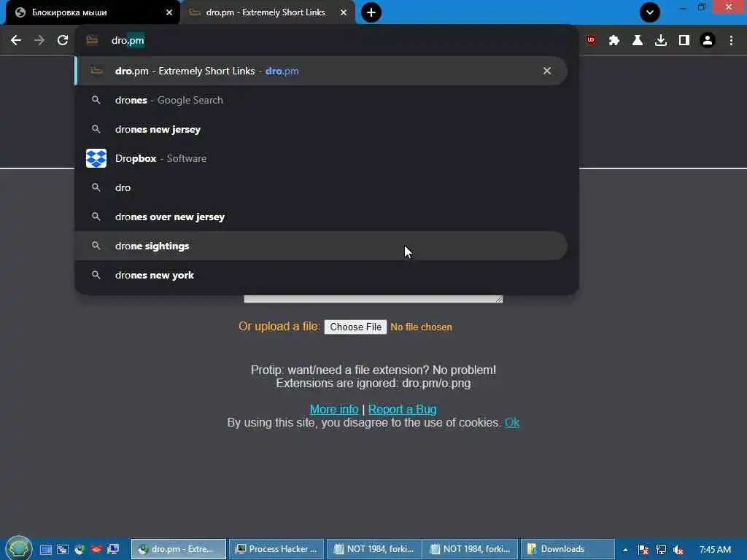Choose the drones Google Search suggestion

[321, 100]
